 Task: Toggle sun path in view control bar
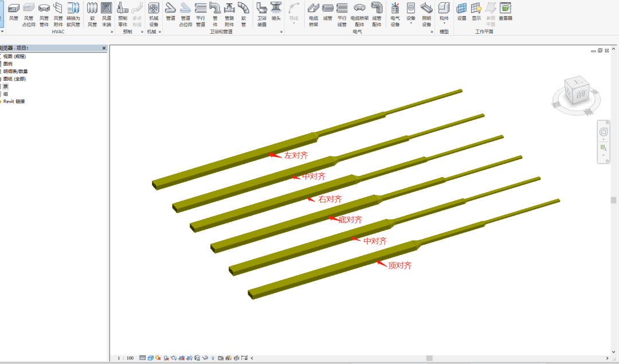pos(158,358)
